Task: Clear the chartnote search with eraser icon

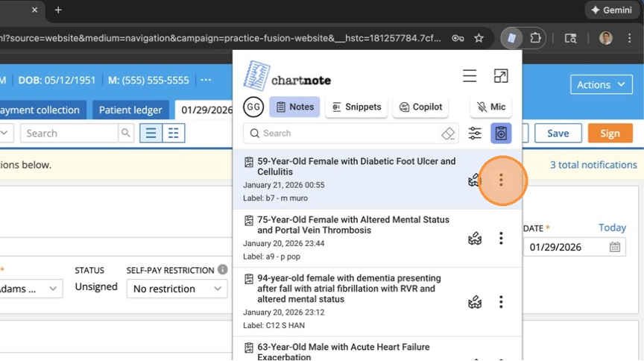Action: click(448, 134)
